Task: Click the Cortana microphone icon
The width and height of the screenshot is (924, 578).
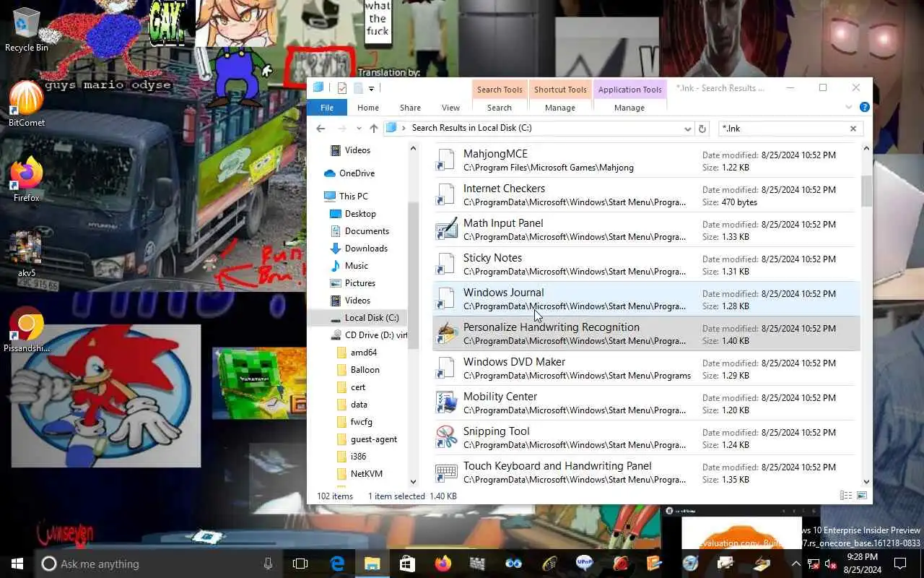Action: [268, 564]
